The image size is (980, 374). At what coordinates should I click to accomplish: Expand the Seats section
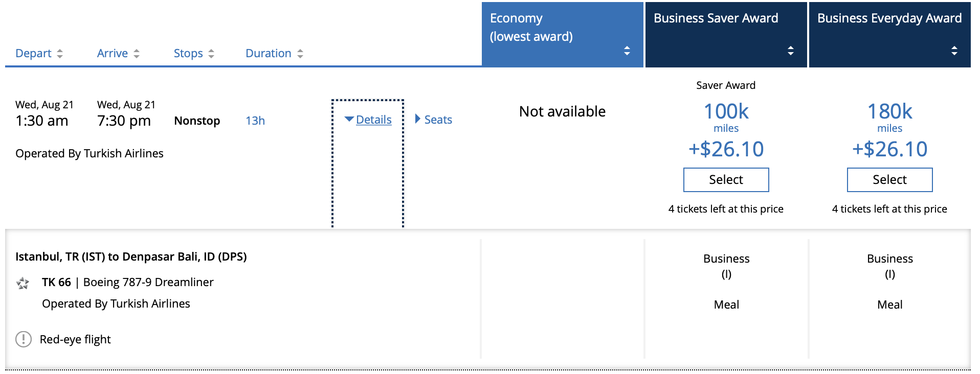[x=434, y=120]
